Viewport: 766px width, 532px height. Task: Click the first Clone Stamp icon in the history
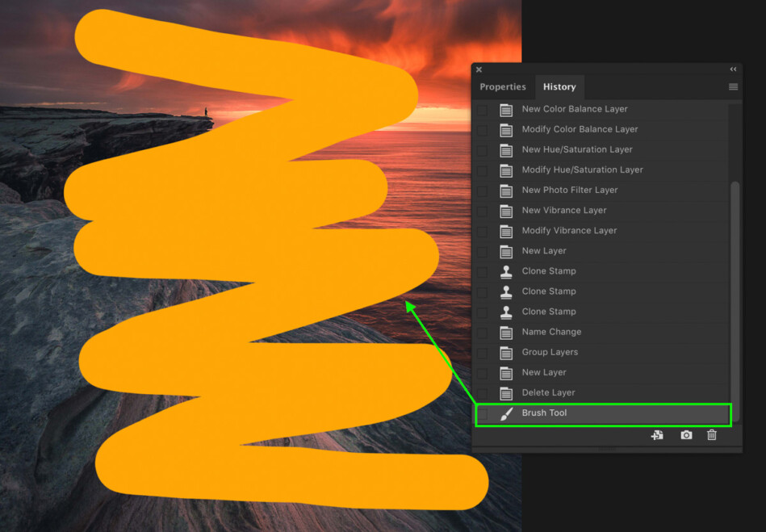pyautogui.click(x=504, y=270)
